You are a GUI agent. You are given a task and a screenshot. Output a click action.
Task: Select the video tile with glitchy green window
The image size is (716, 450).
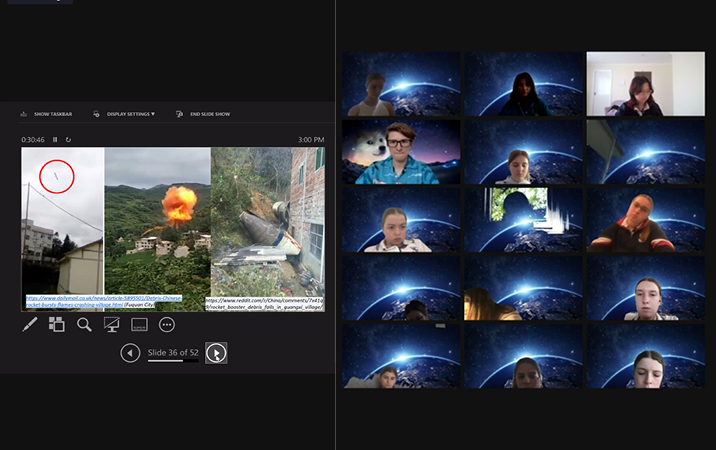coord(523,220)
